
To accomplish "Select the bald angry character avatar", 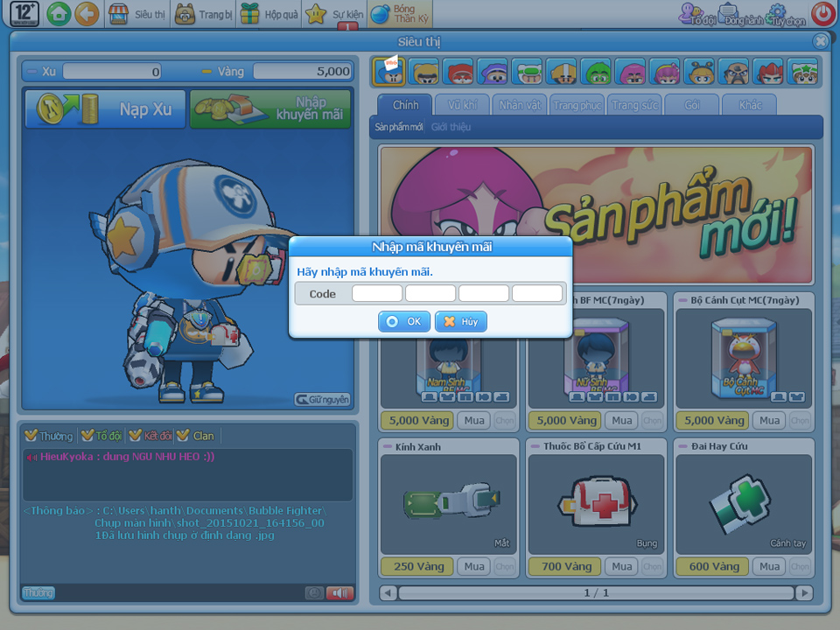I will tap(733, 72).
